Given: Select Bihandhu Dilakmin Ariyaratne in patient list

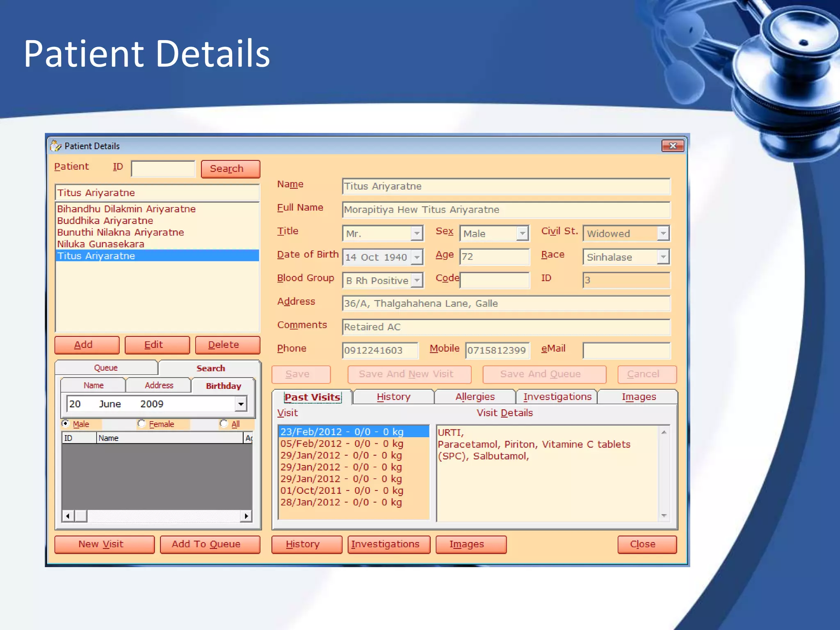Looking at the screenshot, I should (x=157, y=209).
